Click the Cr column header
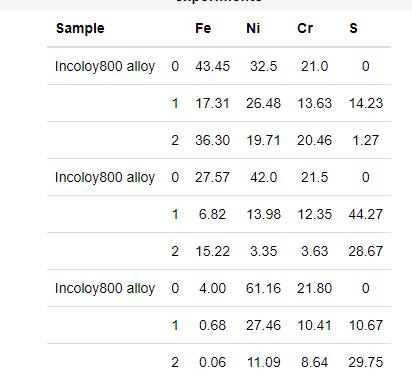 click(305, 28)
